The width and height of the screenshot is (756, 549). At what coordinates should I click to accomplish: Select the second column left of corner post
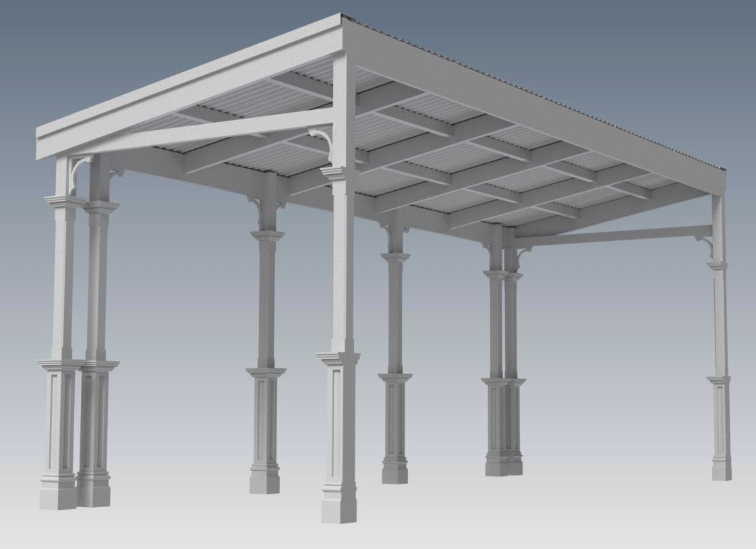(266, 304)
